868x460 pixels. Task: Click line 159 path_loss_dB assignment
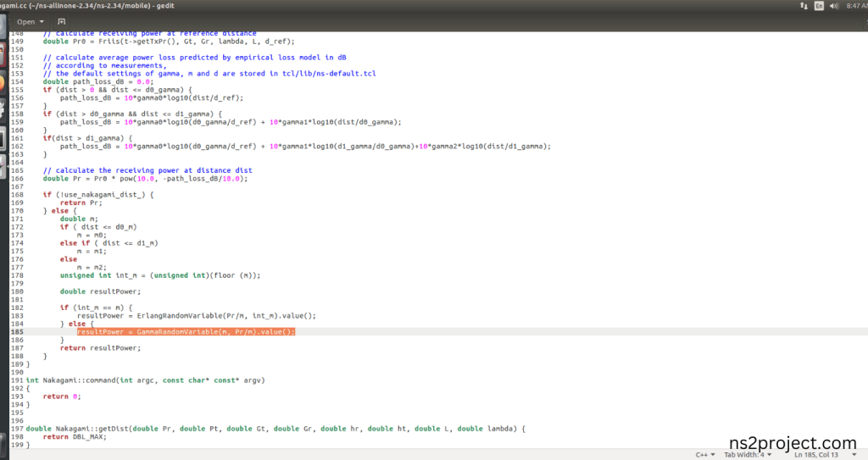point(231,122)
